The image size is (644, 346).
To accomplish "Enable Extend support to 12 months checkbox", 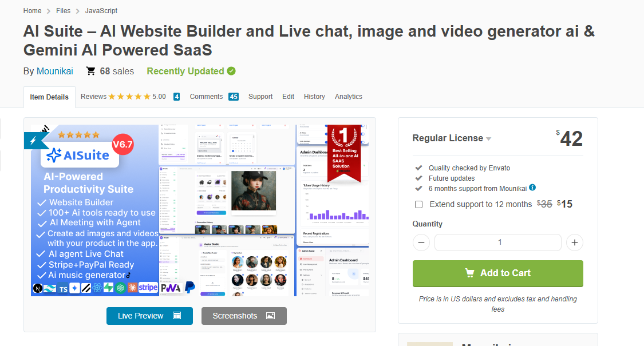I will [x=418, y=204].
